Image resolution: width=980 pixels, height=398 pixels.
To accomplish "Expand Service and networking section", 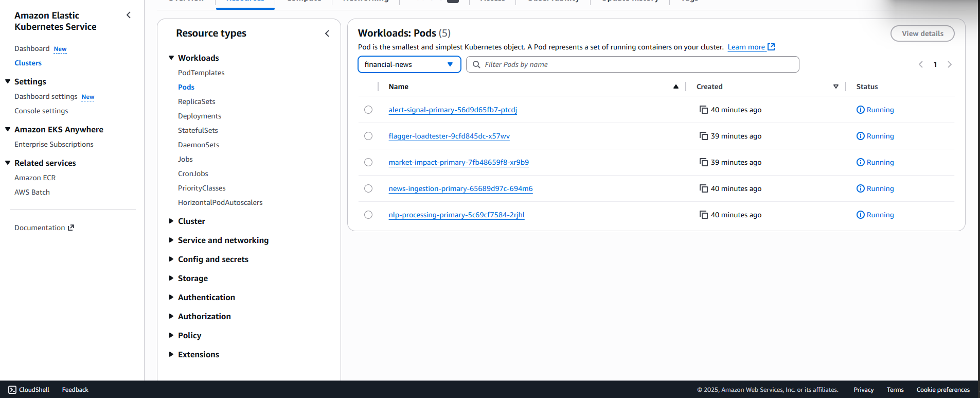I will [171, 240].
